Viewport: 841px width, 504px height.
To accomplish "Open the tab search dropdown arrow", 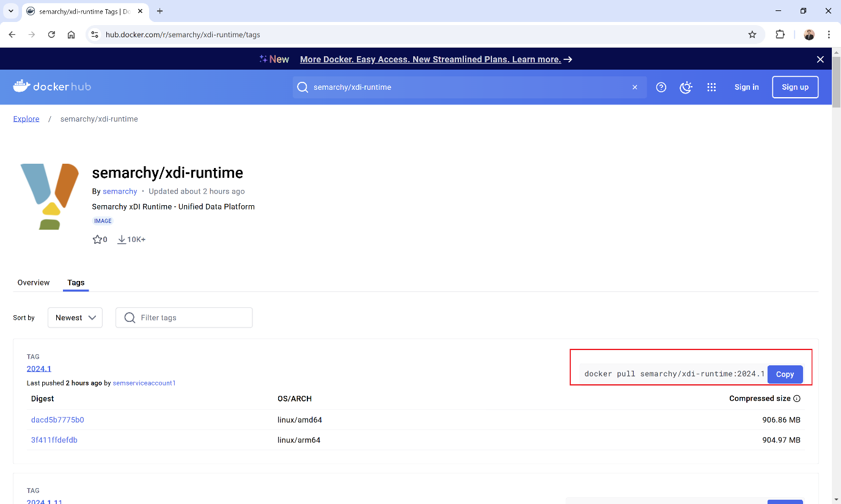I will pos(10,11).
